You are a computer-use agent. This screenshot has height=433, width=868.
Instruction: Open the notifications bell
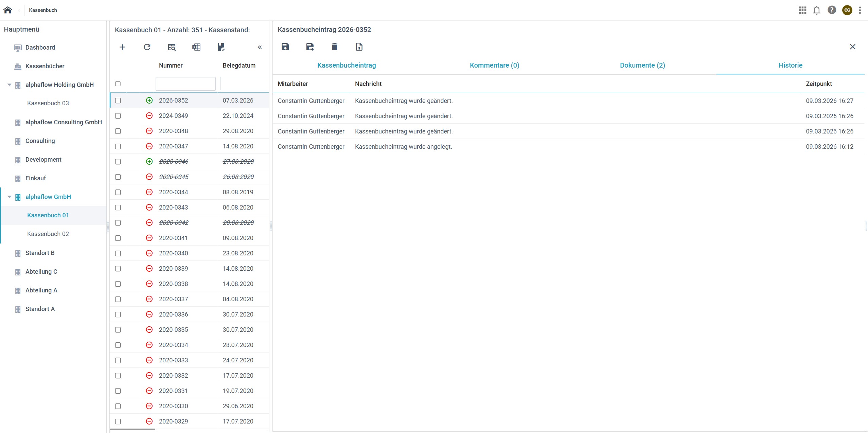pyautogui.click(x=817, y=10)
